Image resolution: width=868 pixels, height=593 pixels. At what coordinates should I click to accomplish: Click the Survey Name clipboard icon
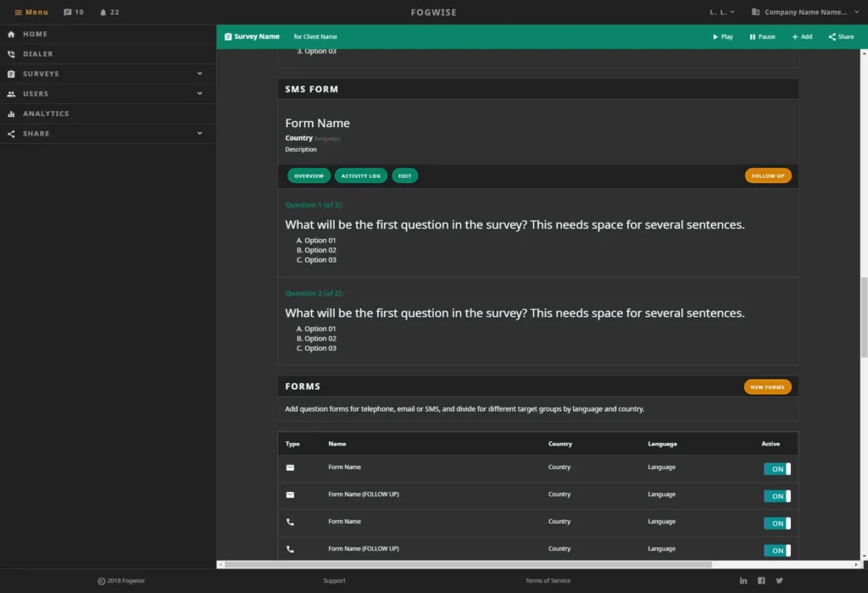(x=228, y=36)
